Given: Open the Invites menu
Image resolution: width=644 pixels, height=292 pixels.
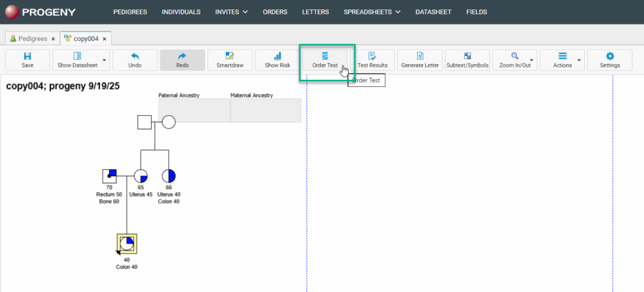Looking at the screenshot, I should pos(231,12).
